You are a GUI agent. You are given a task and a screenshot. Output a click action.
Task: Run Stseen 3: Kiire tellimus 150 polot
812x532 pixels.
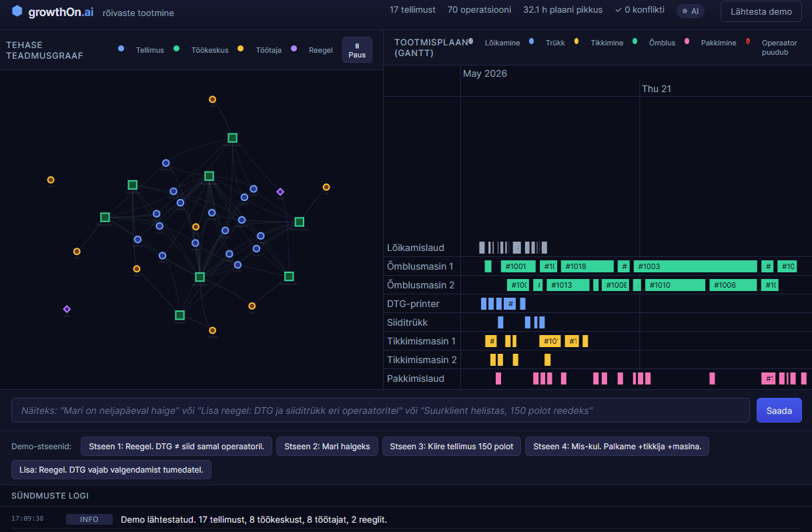pyautogui.click(x=452, y=447)
